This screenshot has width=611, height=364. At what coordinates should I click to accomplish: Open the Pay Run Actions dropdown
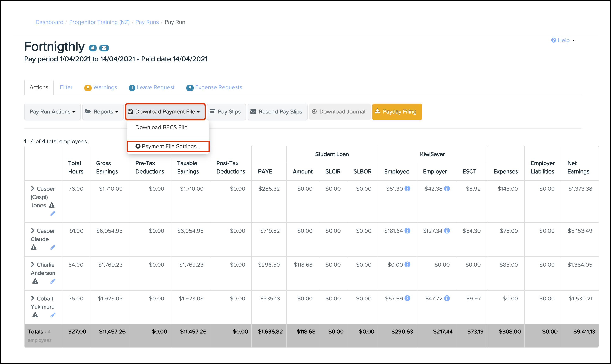pos(52,112)
